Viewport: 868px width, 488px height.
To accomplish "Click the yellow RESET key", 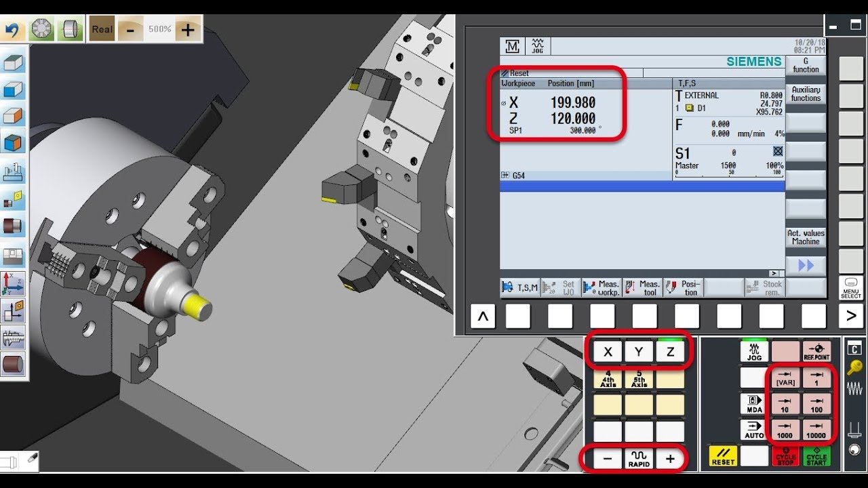I will point(723,456).
